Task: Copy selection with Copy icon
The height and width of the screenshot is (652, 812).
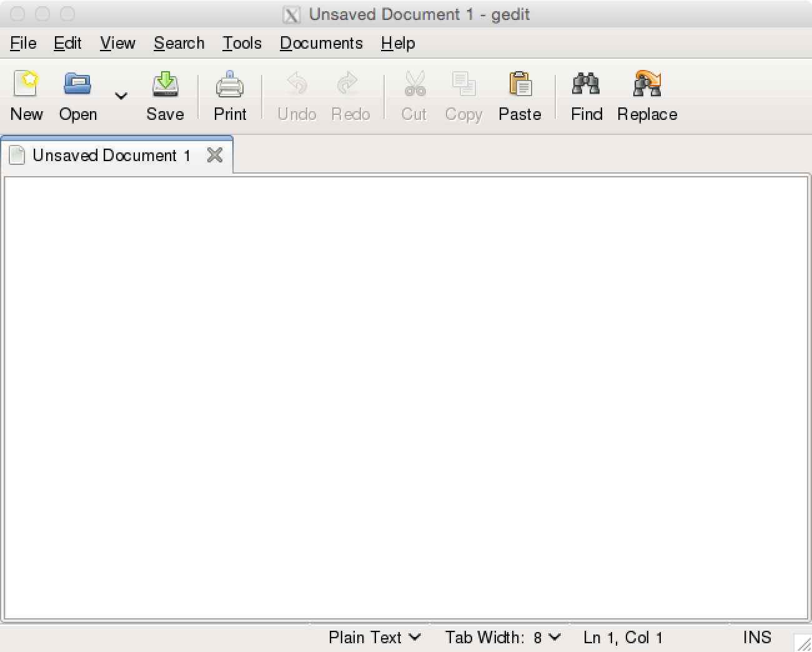Action: 464,84
